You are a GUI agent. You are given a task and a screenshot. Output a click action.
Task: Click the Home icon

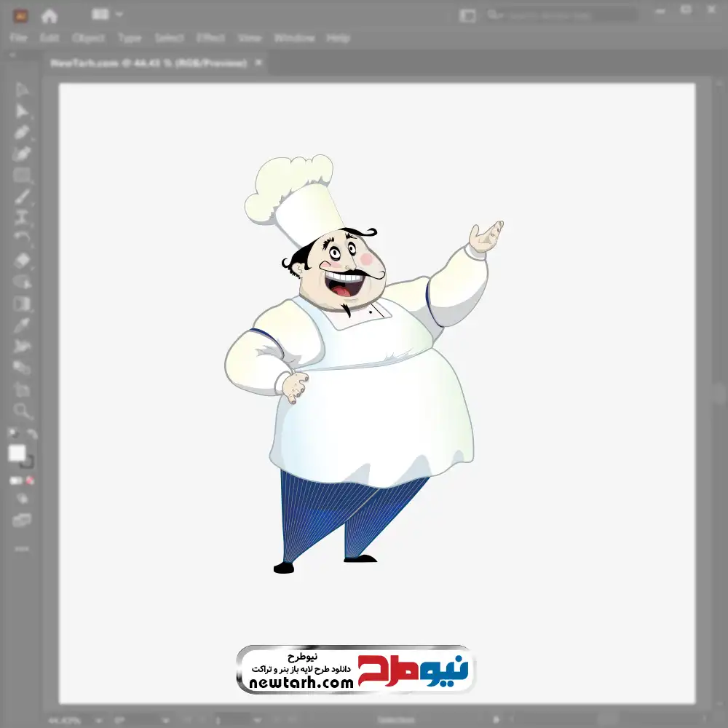coord(50,15)
